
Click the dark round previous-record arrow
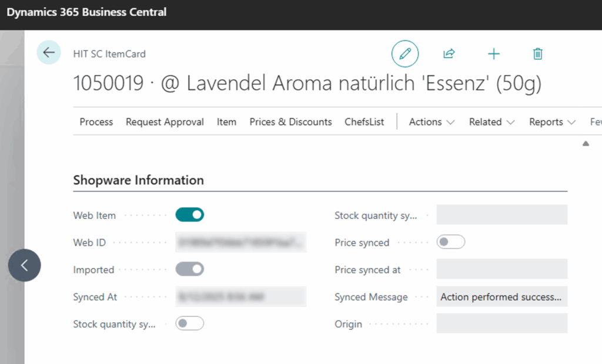pos(25,265)
